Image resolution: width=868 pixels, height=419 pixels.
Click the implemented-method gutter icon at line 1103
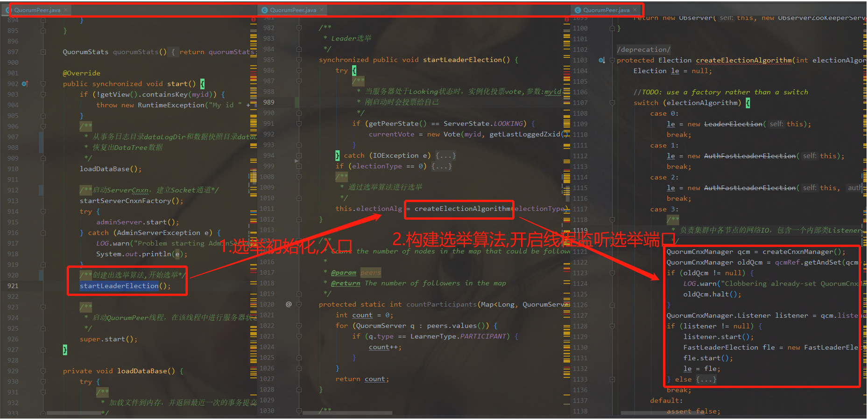(x=602, y=60)
